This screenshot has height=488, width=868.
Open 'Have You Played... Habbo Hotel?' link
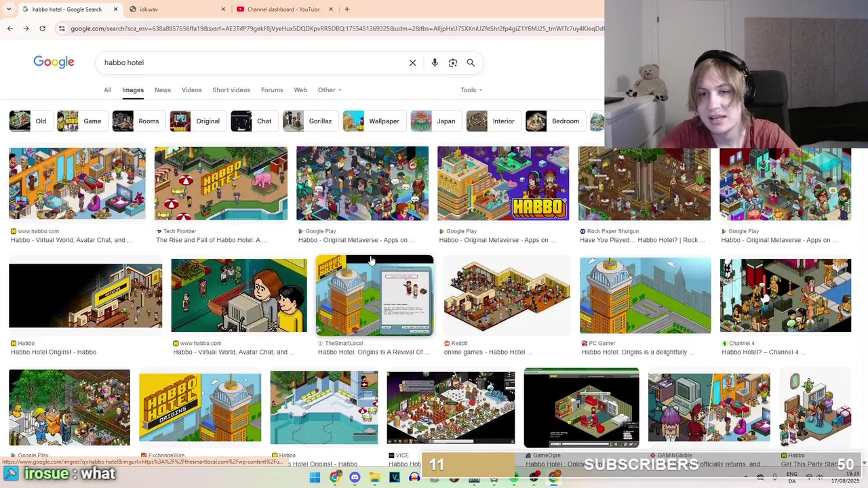point(642,240)
